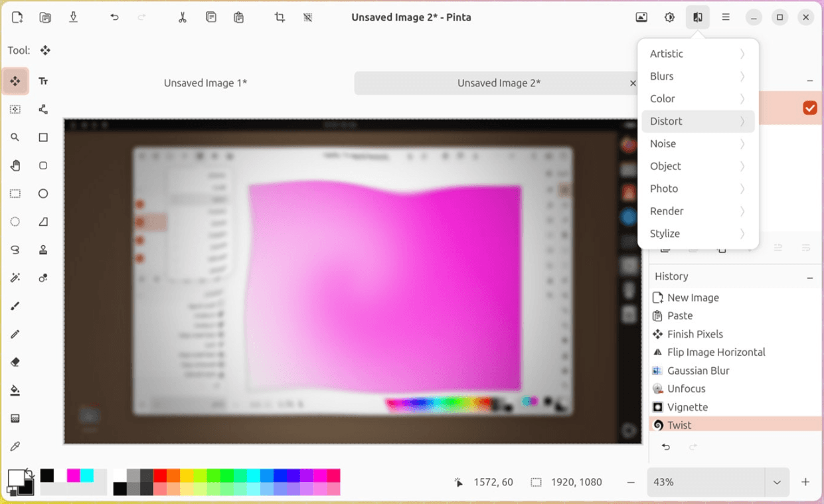This screenshot has width=824, height=504.
Task: Open the Blurs effects submenu
Action: pyautogui.click(x=698, y=76)
